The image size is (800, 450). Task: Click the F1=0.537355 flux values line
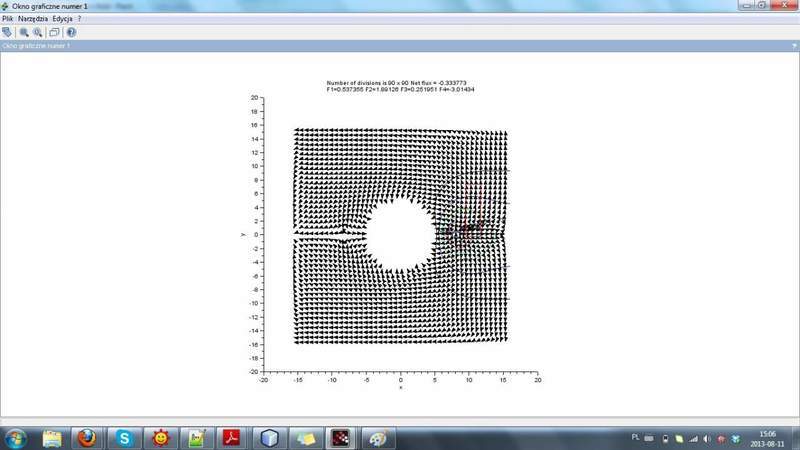401,89
